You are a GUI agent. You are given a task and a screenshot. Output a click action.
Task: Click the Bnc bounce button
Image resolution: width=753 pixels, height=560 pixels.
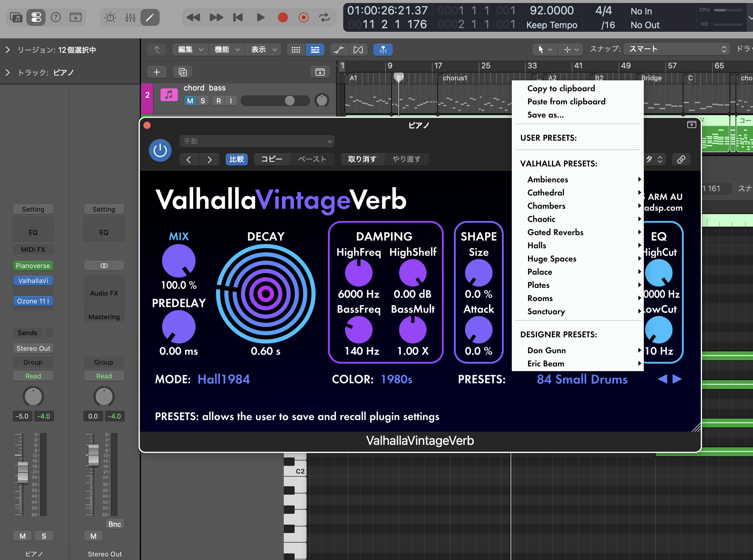(x=115, y=524)
